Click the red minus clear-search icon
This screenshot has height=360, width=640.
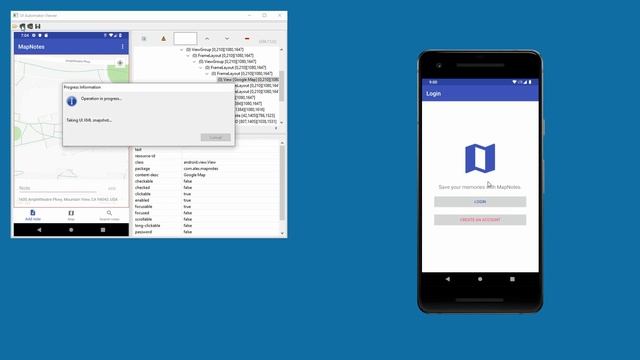click(247, 39)
